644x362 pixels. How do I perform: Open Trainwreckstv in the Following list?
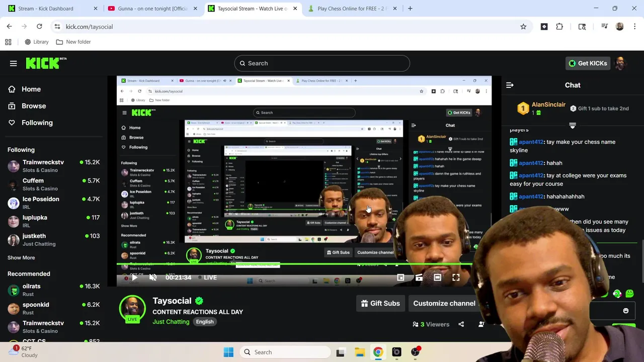tap(54, 166)
